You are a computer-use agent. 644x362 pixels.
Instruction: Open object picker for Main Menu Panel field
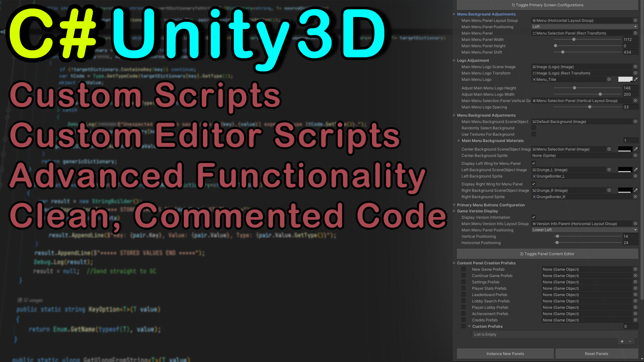635,33
